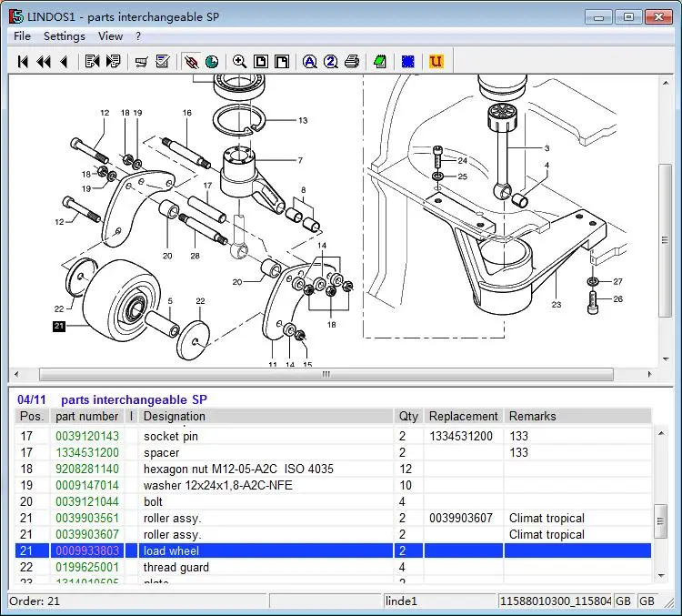Click the blue circled 2 icon

(x=330, y=61)
